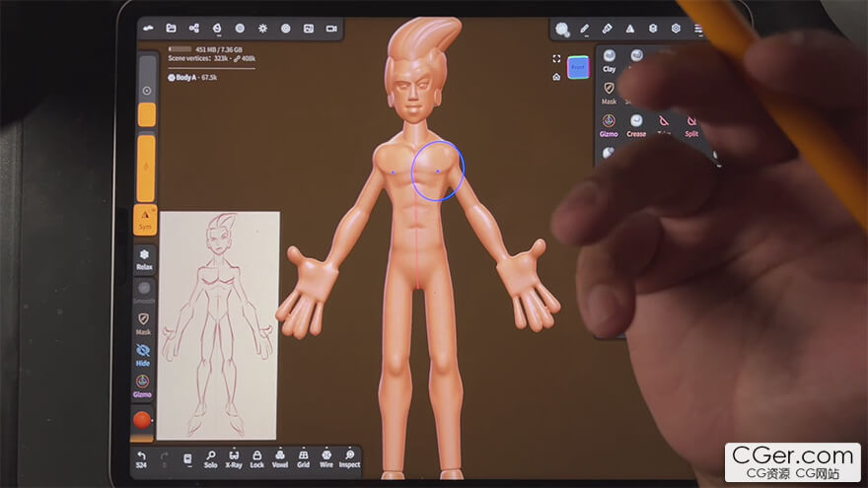Open the cloud menu icon in top bar

148,29
